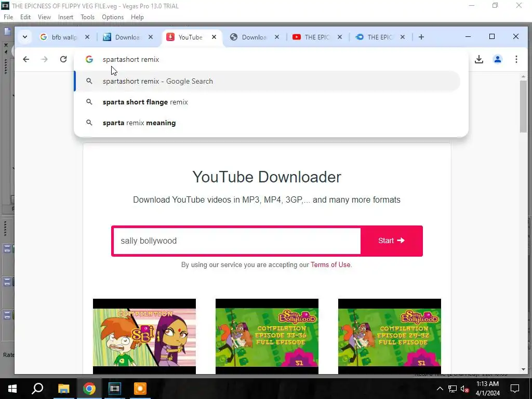532x399 pixels.
Task: Switch to the last THE EPIC tab
Action: tap(375, 37)
